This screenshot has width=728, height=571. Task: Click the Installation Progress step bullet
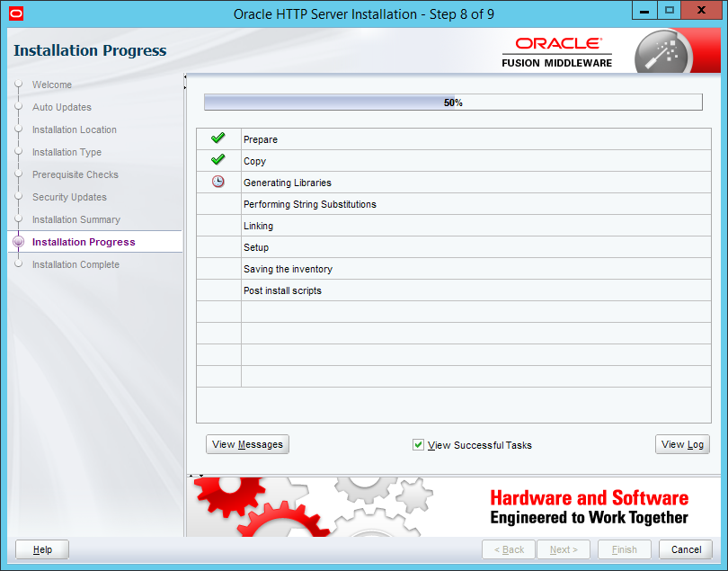point(18,242)
